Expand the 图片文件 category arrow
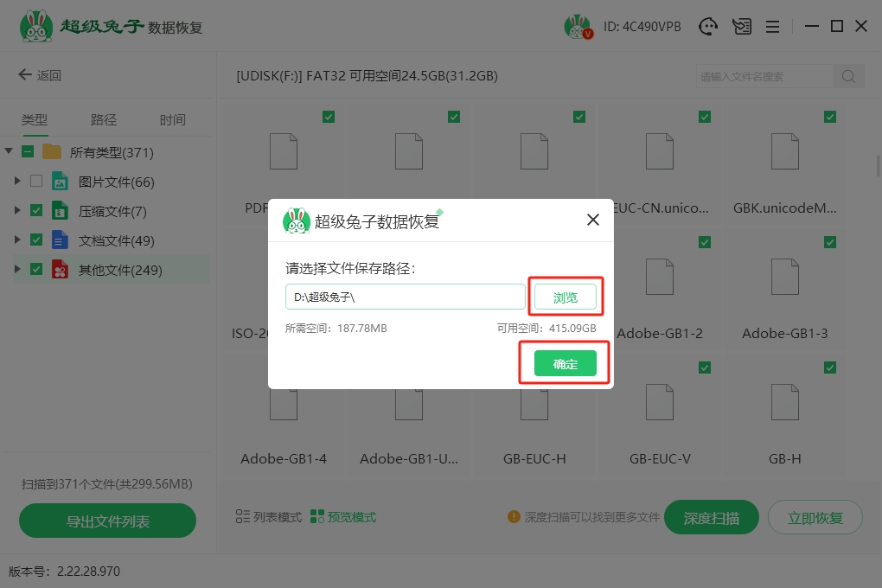882x588 pixels. tap(17, 182)
